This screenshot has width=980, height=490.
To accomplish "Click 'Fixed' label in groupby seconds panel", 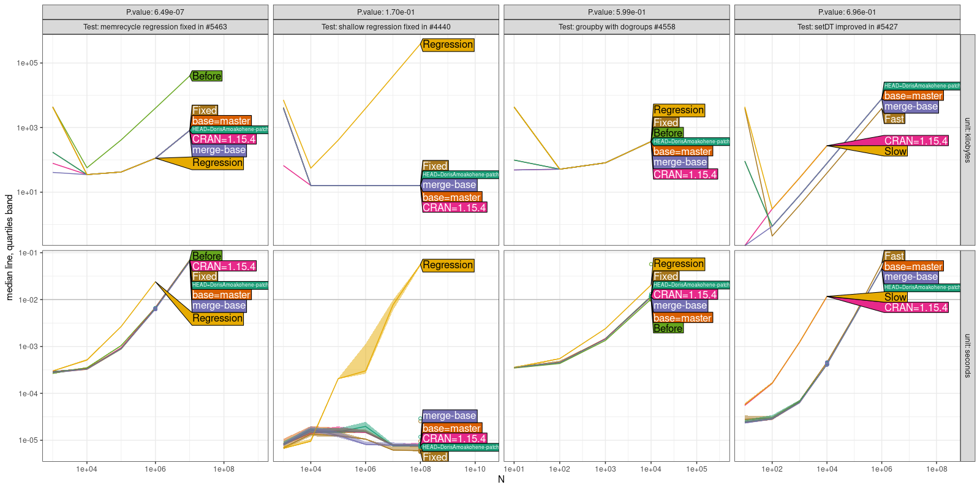I will (x=666, y=276).
